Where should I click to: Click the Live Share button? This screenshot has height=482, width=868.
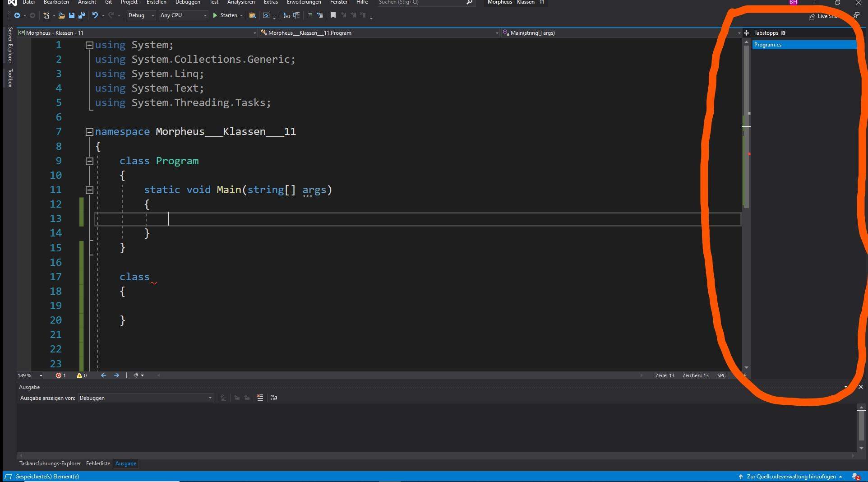coord(825,16)
